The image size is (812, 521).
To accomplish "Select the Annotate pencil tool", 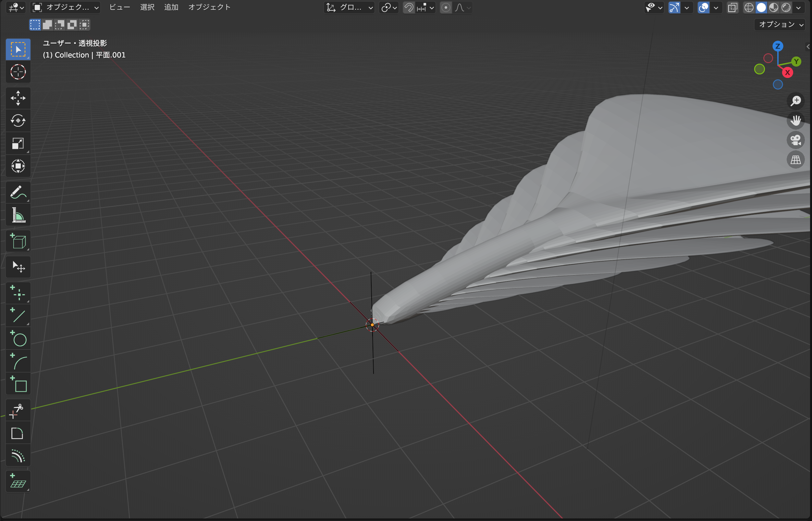I will 18,193.
